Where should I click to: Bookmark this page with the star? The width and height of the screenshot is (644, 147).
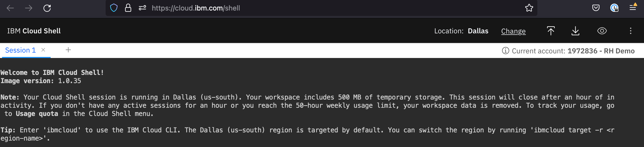coord(529,8)
